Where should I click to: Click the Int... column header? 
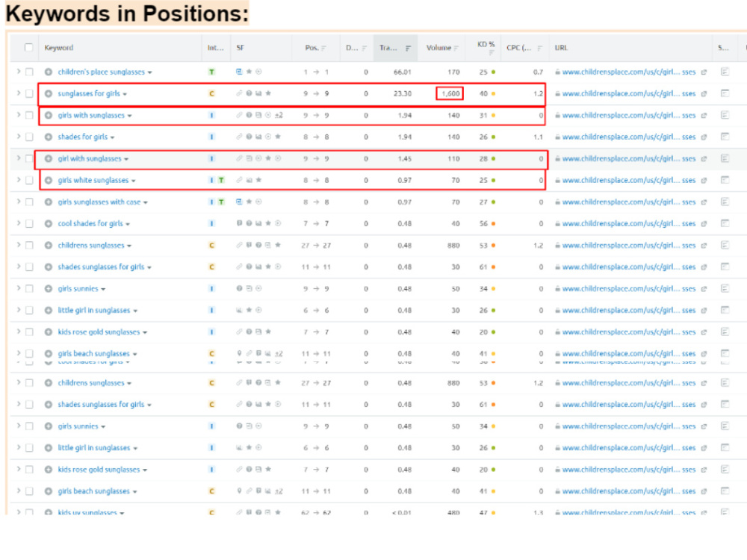[x=215, y=48]
